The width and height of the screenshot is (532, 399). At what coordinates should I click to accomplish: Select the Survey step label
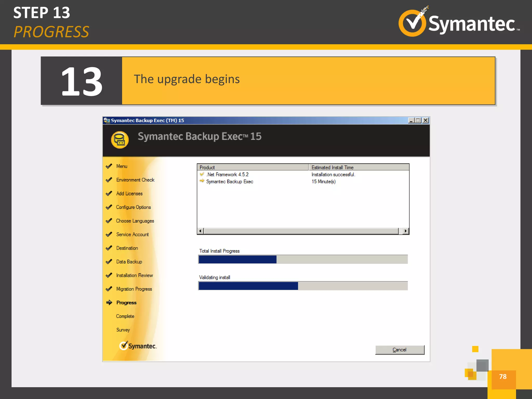point(123,330)
